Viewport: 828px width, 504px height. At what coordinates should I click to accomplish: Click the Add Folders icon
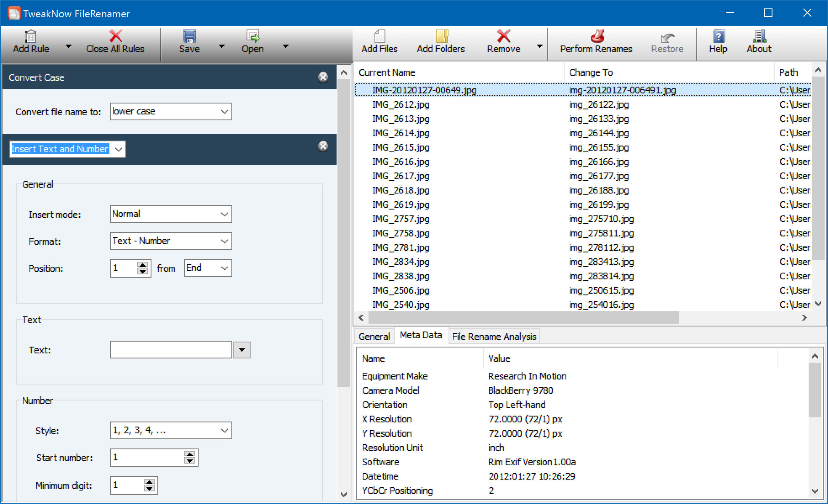click(x=441, y=36)
